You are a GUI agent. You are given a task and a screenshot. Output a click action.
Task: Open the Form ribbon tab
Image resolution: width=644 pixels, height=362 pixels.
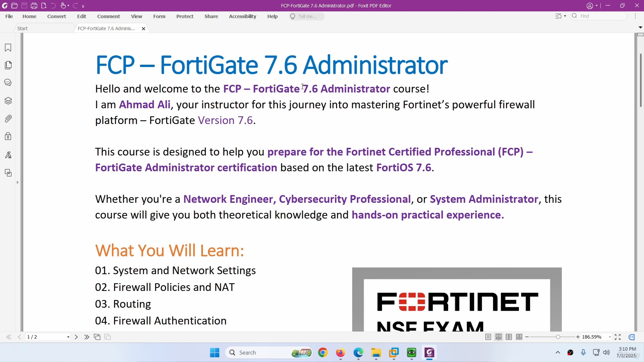(x=159, y=16)
